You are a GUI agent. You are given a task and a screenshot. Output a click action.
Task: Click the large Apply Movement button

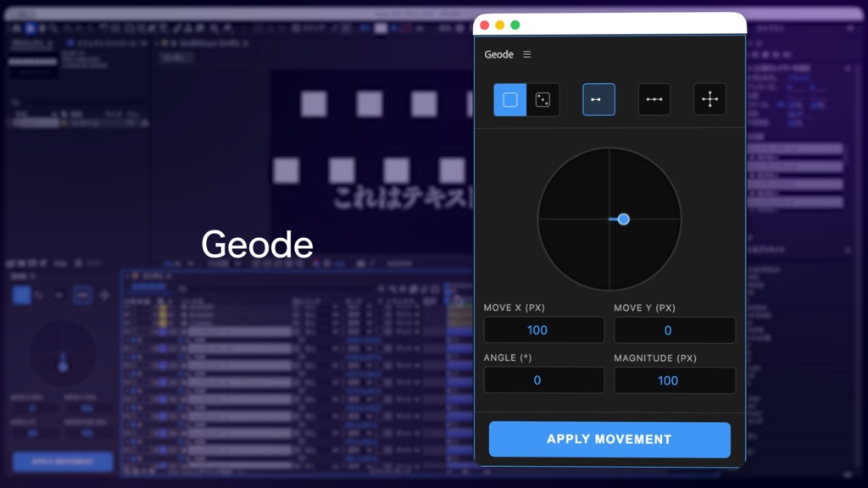click(609, 440)
